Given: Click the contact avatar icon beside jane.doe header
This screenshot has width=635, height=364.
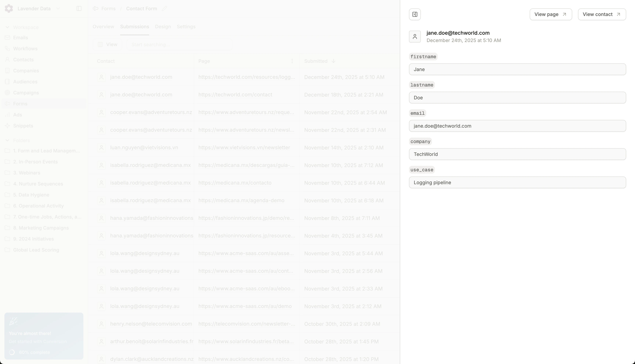Looking at the screenshot, I should 415,37.
